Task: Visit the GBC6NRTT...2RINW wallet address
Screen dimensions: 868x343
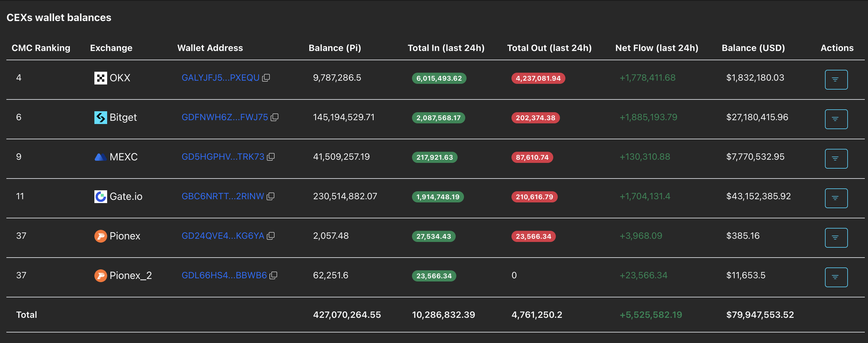Action: [223, 196]
